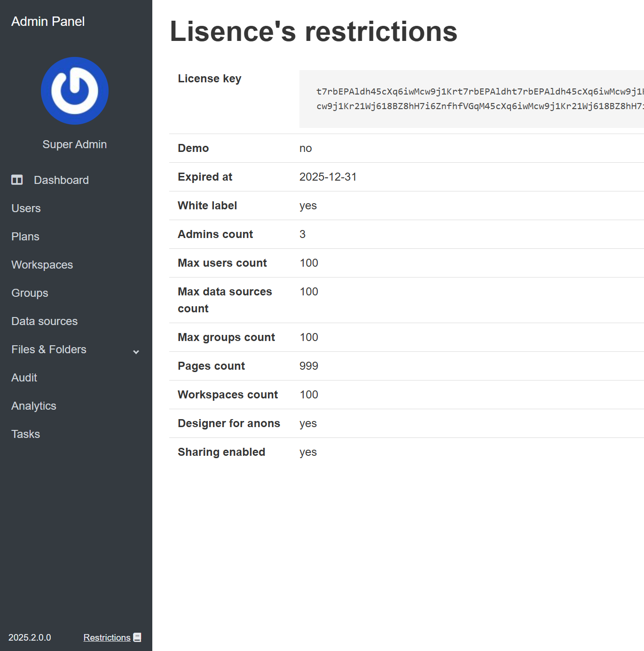Open Workspaces in the sidebar
Viewport: 644px width, 651px height.
pos(42,265)
